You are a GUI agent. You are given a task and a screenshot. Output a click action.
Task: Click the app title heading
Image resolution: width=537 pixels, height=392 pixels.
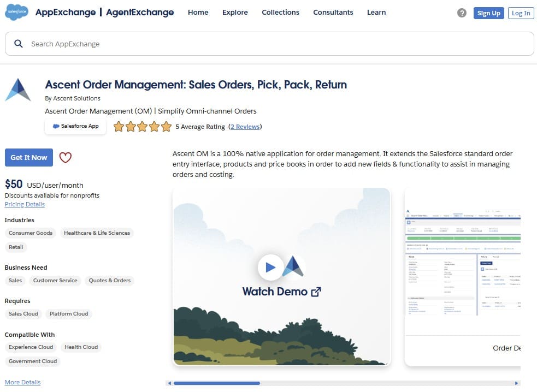[196, 85]
